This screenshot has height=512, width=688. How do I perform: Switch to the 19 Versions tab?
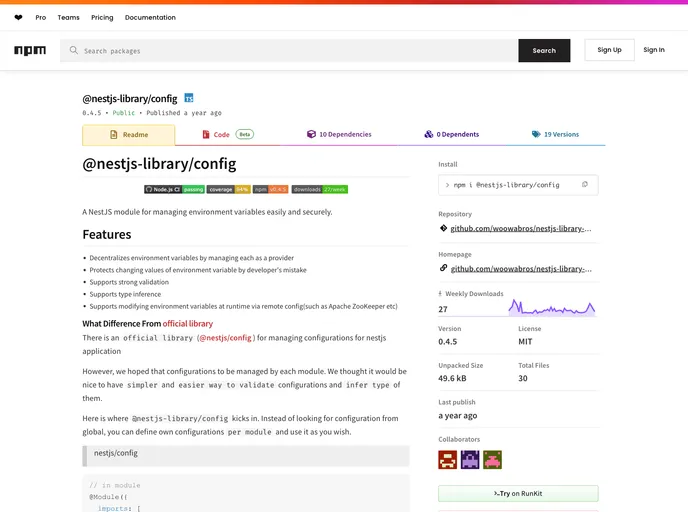[x=555, y=134]
